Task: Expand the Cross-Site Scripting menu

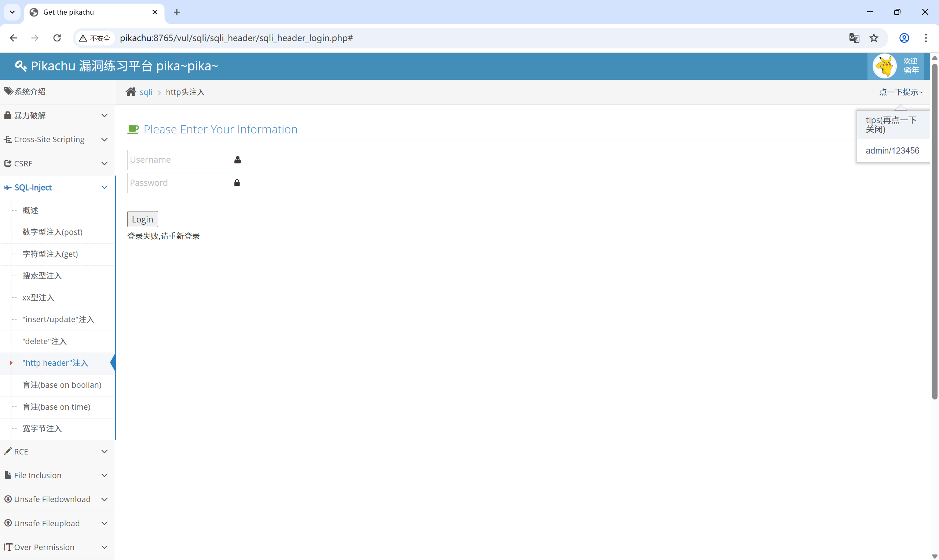Action: 56,140
